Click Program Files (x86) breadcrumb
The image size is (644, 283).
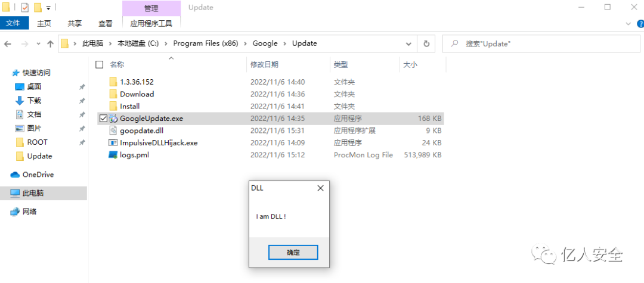coord(205,43)
